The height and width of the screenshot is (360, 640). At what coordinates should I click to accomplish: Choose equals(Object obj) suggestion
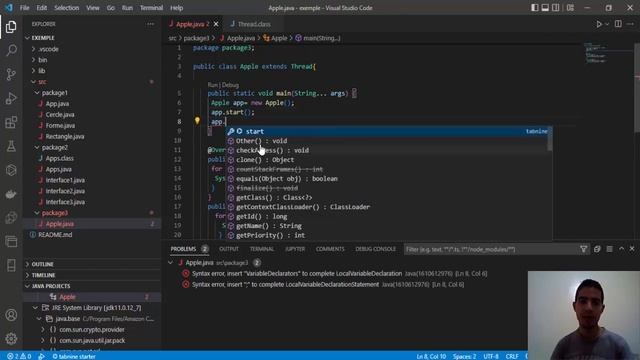point(387,178)
